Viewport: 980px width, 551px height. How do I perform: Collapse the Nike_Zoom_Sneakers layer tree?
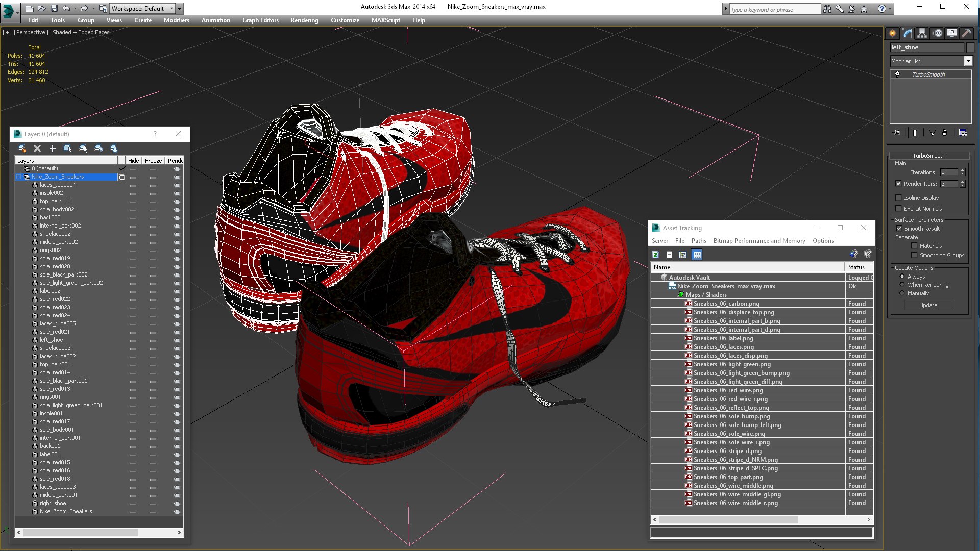point(19,177)
